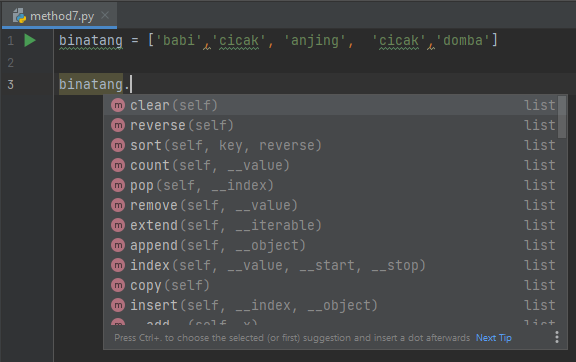Click the method icon beside the count suggestion

118,165
